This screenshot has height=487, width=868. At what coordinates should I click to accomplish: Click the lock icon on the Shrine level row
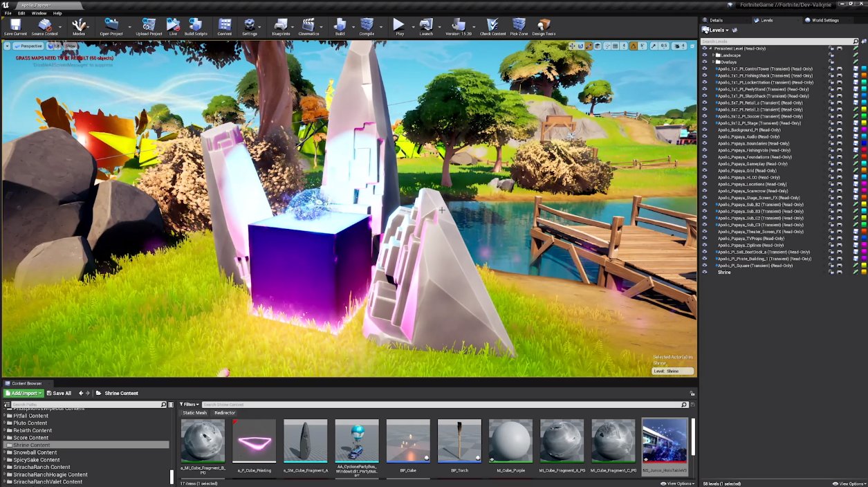pos(832,272)
